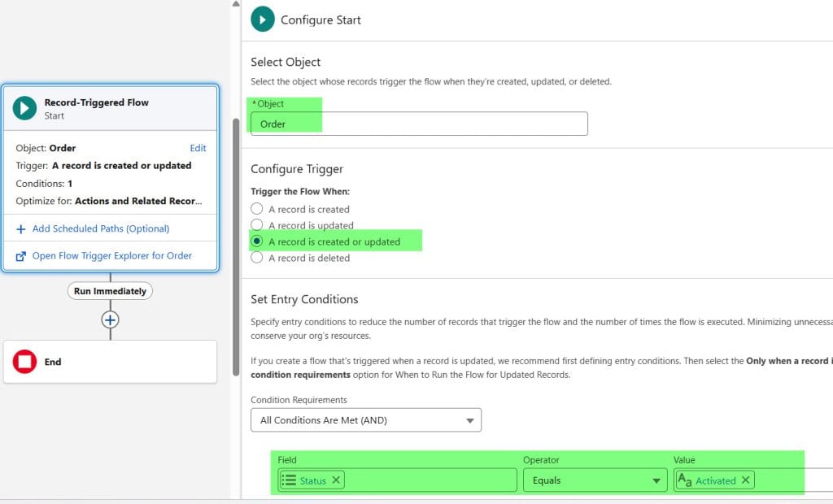Click the 'Set Entry Conditions' heading
This screenshot has width=833, height=504.
(304, 299)
